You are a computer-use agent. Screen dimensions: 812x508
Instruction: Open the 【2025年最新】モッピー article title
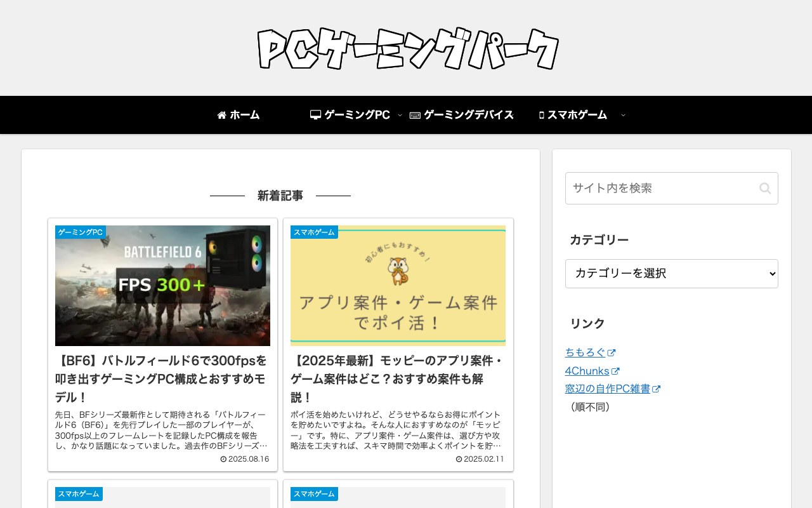click(x=397, y=379)
